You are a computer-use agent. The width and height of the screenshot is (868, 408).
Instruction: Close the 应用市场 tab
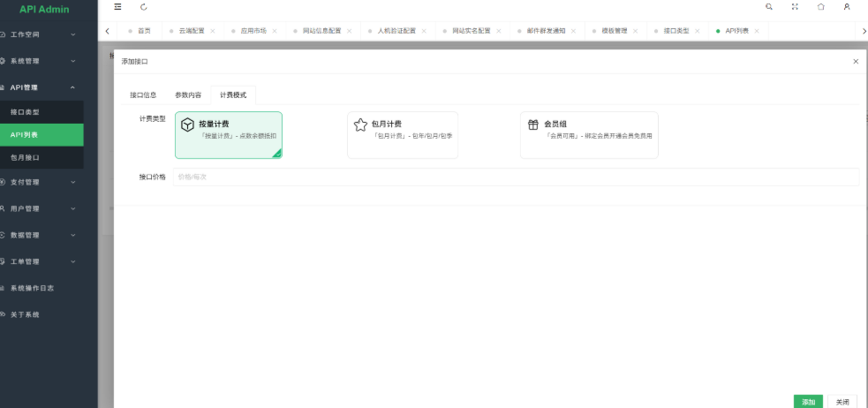tap(275, 31)
